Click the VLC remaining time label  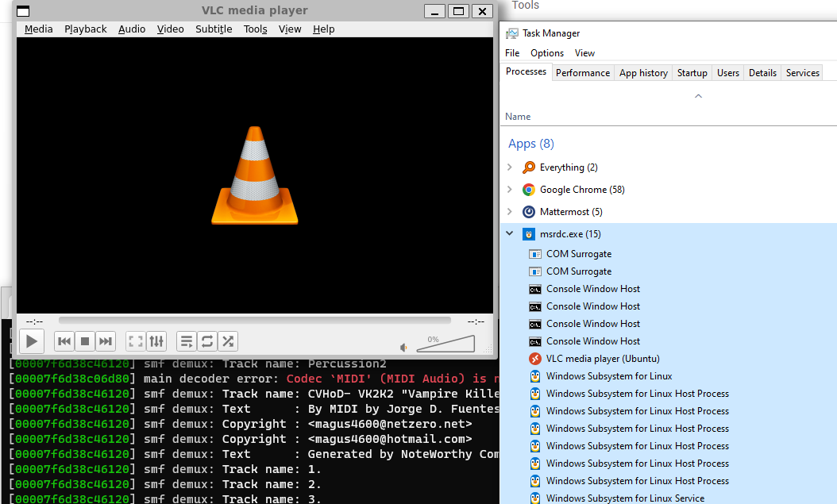coord(476,321)
